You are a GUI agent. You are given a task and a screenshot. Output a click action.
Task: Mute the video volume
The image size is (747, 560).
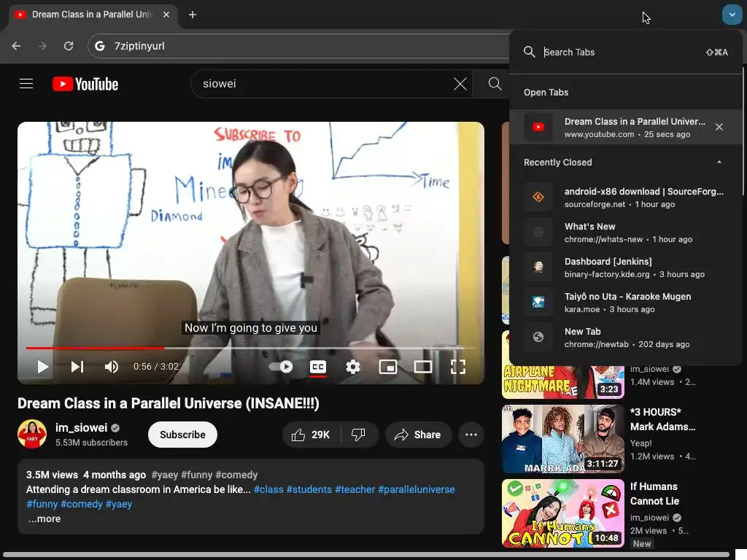coord(112,367)
